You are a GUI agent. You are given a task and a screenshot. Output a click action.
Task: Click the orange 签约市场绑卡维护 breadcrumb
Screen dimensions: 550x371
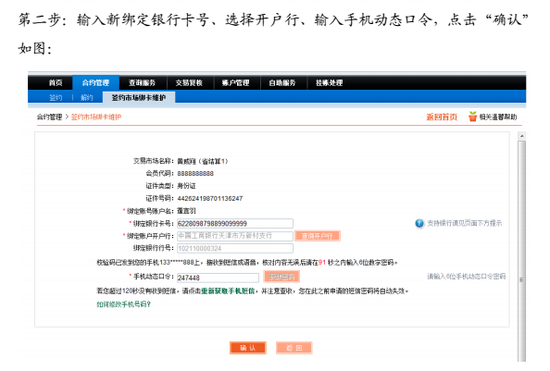click(96, 117)
